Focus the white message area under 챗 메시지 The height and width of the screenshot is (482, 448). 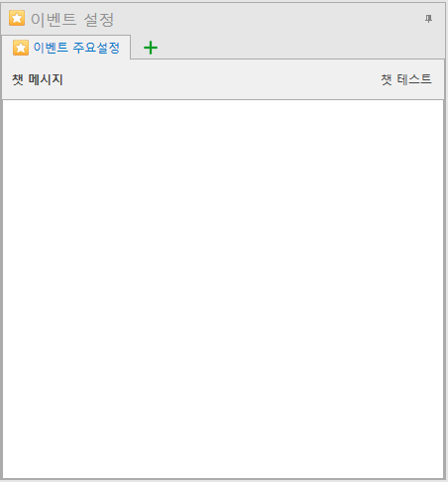[x=223, y=289]
